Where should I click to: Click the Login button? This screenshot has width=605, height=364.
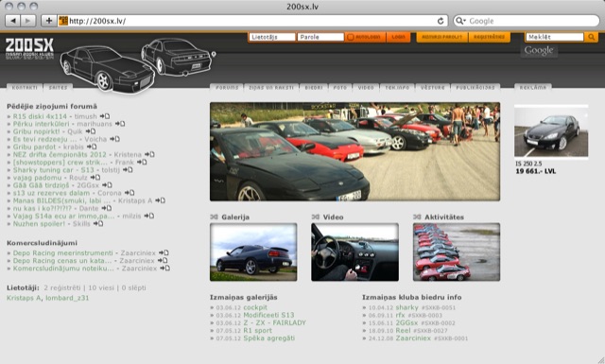pyautogui.click(x=398, y=37)
